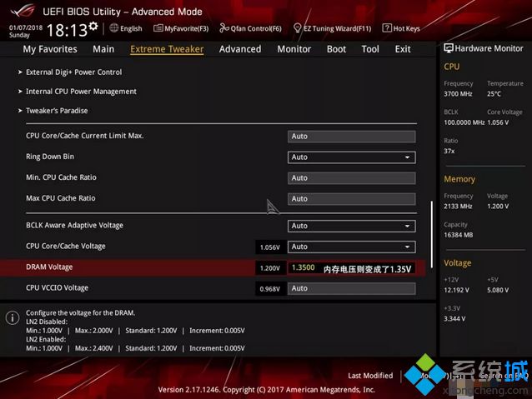Click the Ring Down Bin label

point(50,157)
